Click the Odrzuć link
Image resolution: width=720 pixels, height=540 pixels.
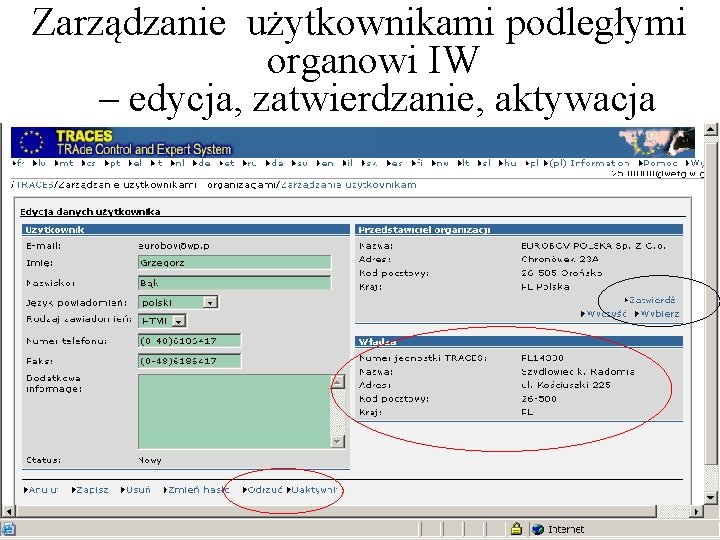[x=263, y=490]
